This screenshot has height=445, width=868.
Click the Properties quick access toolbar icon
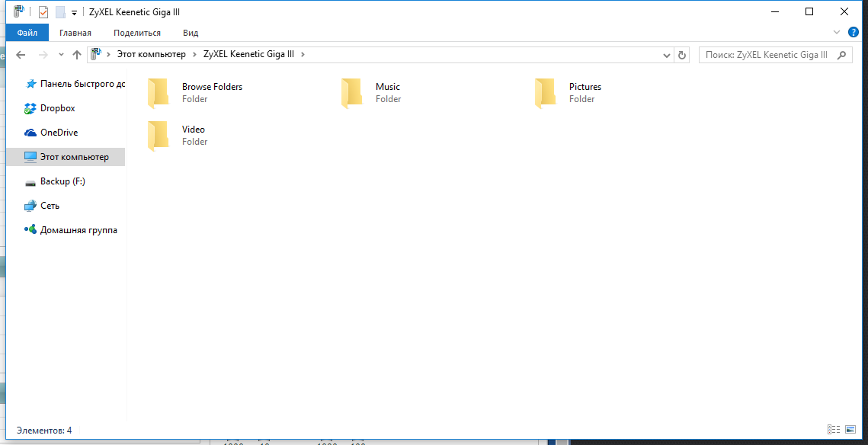click(x=43, y=11)
